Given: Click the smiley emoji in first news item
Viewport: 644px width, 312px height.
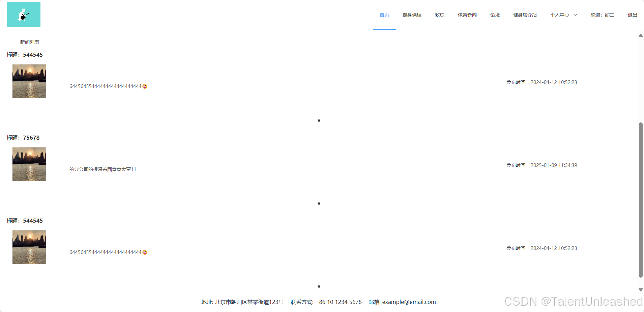Looking at the screenshot, I should (145, 86).
